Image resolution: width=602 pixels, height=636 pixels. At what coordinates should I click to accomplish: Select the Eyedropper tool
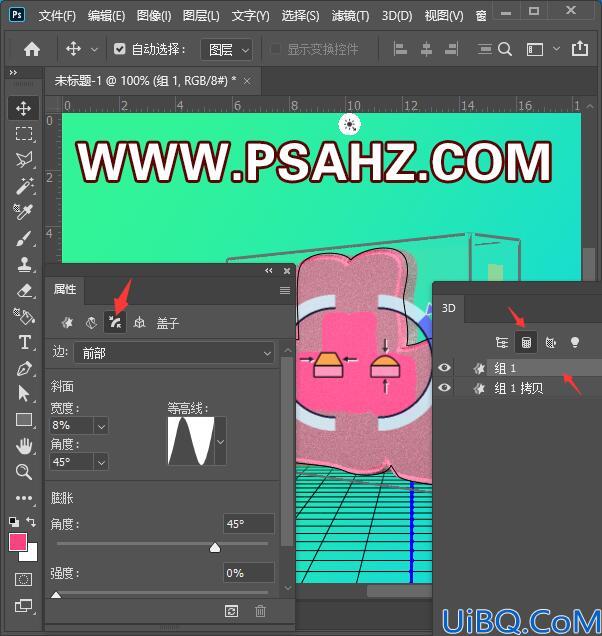[24, 211]
